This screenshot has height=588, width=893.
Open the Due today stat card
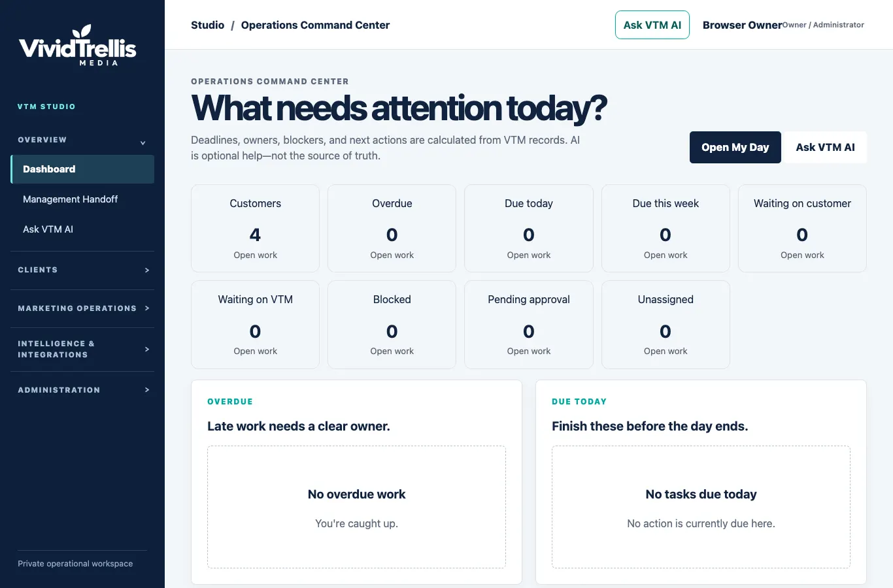click(x=528, y=228)
